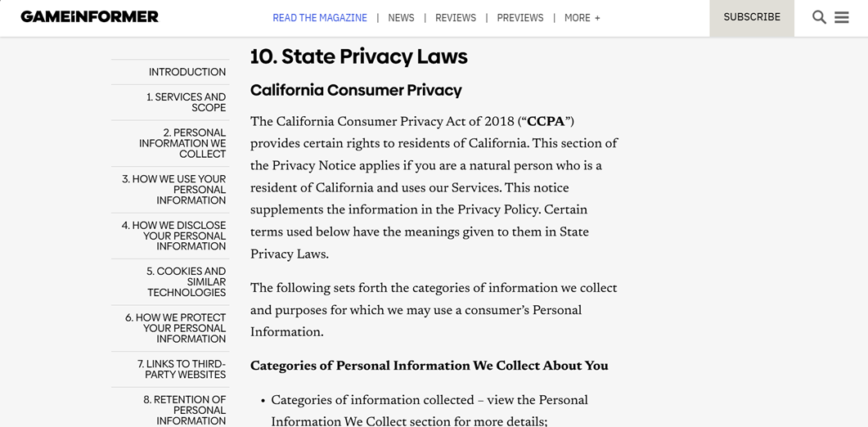The height and width of the screenshot is (427, 868).
Task: Jump to 1. Services and Scope
Action: (186, 102)
